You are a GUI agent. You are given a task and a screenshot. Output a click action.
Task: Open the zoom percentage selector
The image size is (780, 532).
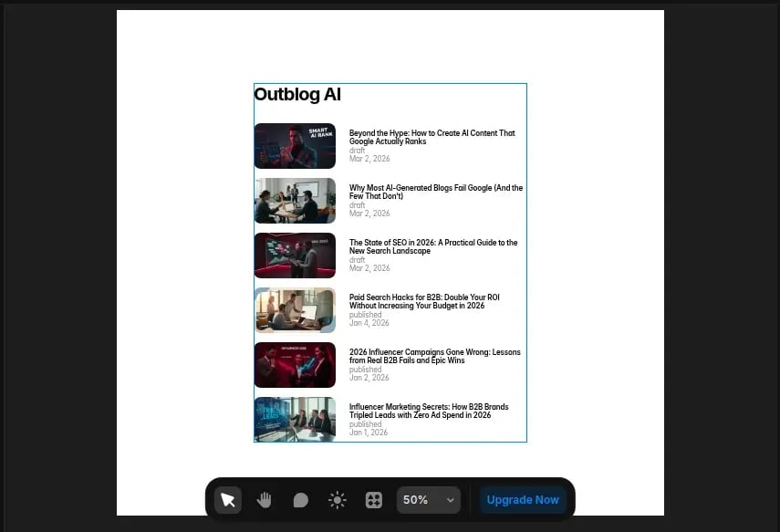[x=429, y=499]
